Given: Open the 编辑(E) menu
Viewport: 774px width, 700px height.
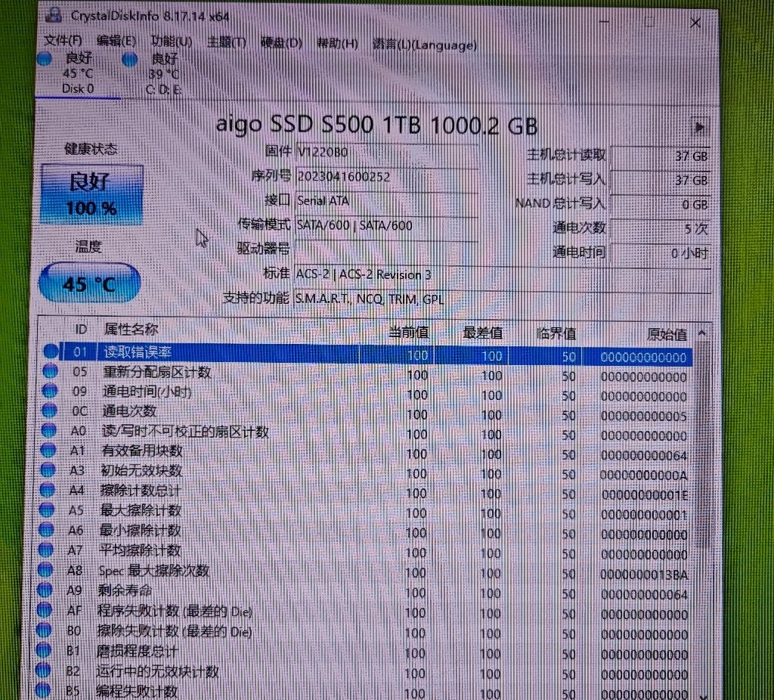Looking at the screenshot, I should tap(116, 42).
